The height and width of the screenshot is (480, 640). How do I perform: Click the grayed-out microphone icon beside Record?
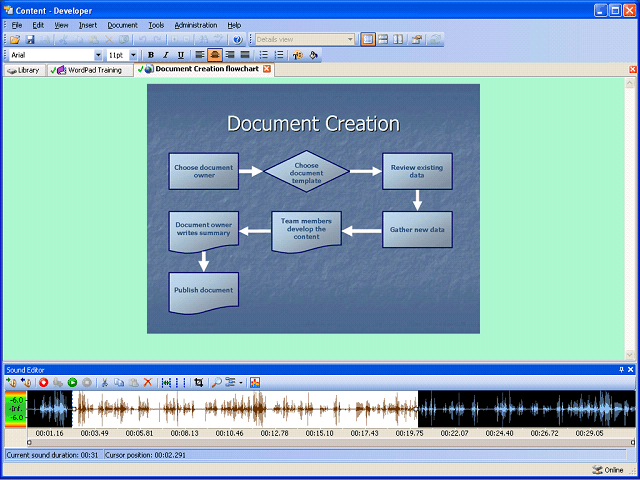[58, 382]
